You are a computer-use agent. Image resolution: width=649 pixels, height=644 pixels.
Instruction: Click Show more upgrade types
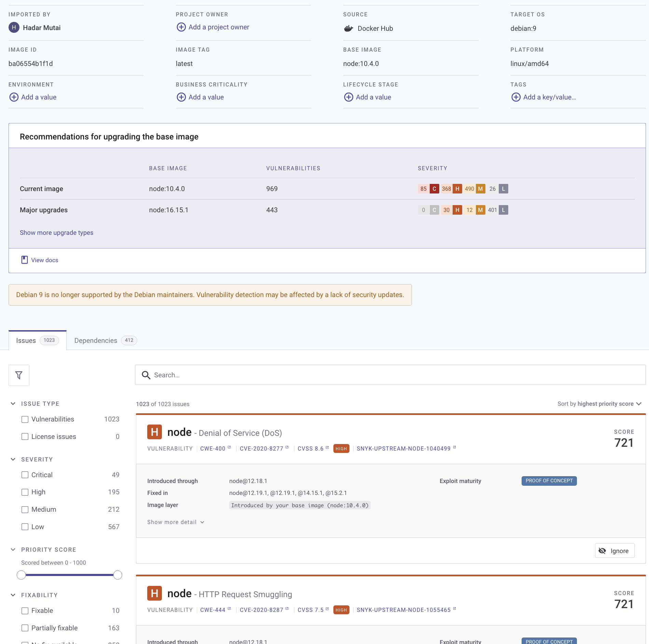(56, 232)
